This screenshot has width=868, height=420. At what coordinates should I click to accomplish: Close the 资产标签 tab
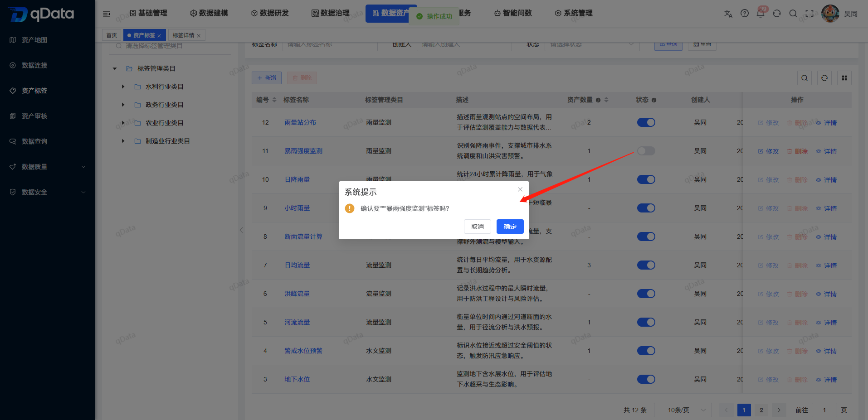click(159, 35)
